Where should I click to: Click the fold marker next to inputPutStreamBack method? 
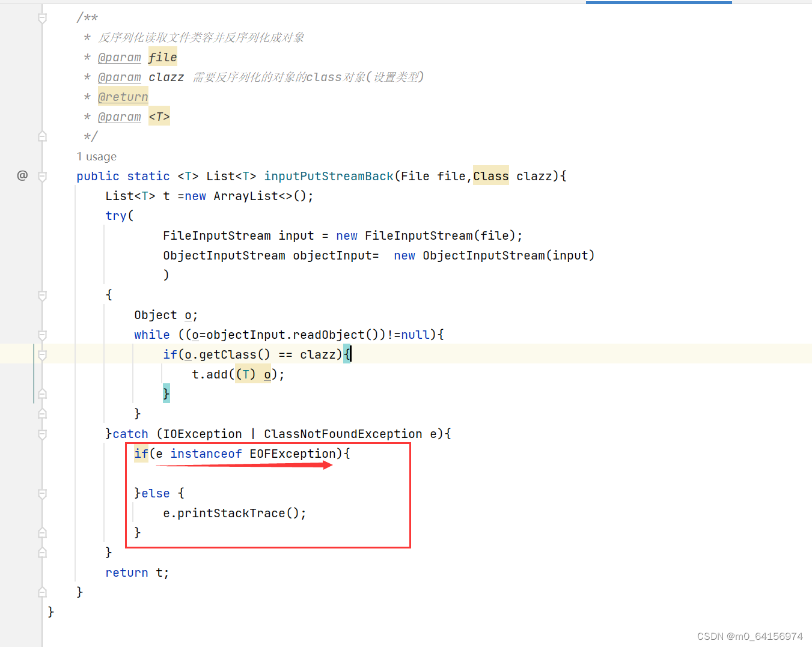[42, 176]
